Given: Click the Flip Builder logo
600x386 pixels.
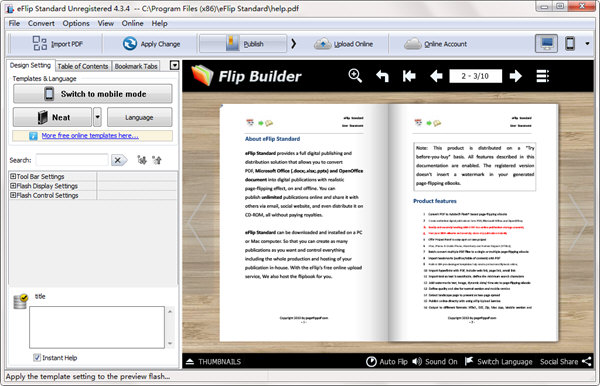Looking at the screenshot, I should pyautogui.click(x=247, y=76).
